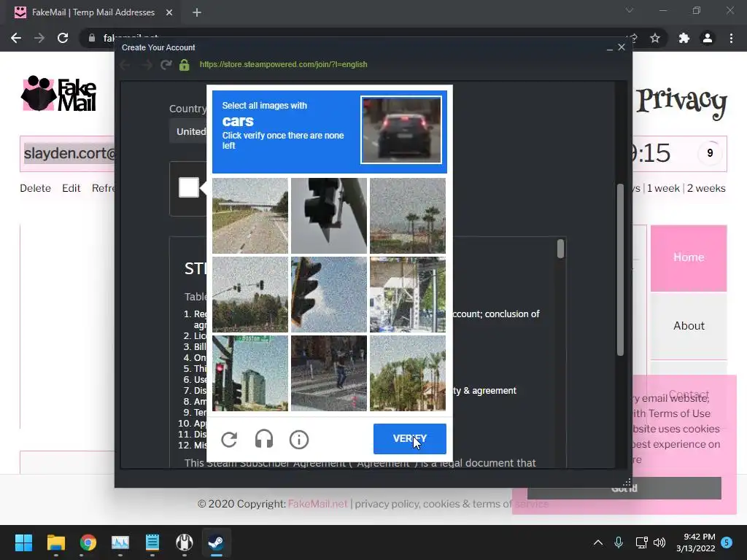The image size is (747, 560).
Task: Select the tile with the white building and parked vehicle
Action: point(408,295)
